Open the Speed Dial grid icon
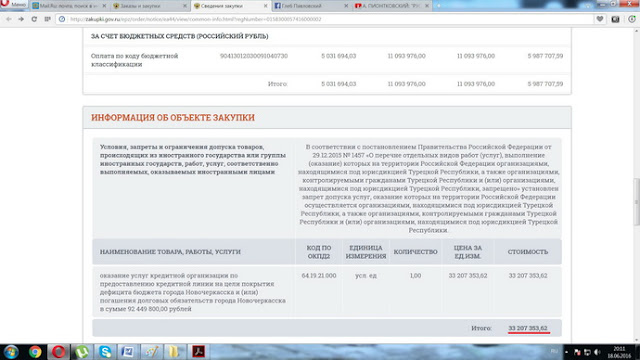 (47, 19)
